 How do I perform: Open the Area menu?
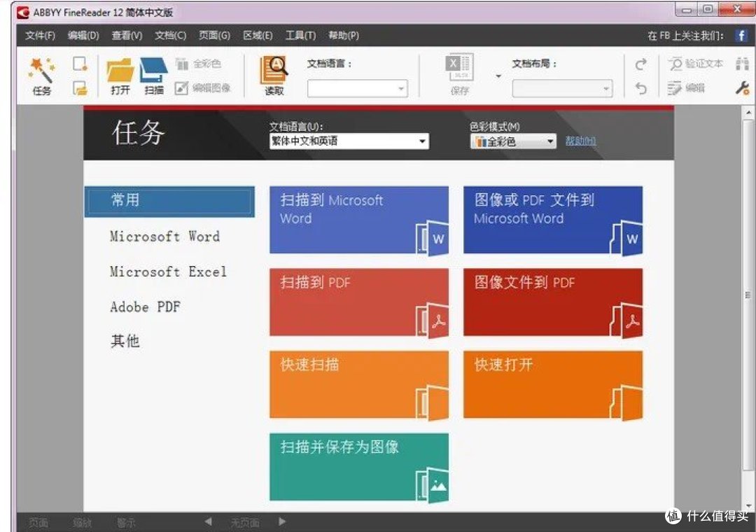click(258, 35)
